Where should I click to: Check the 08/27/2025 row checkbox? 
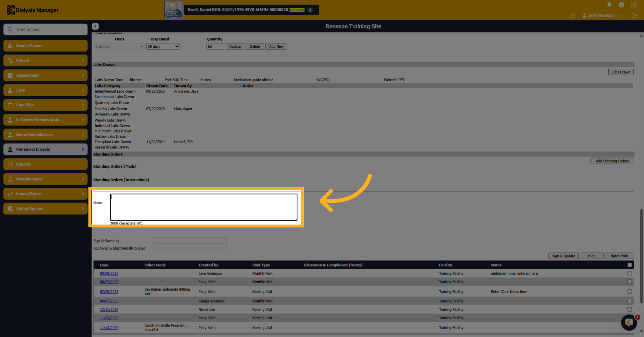click(x=630, y=282)
